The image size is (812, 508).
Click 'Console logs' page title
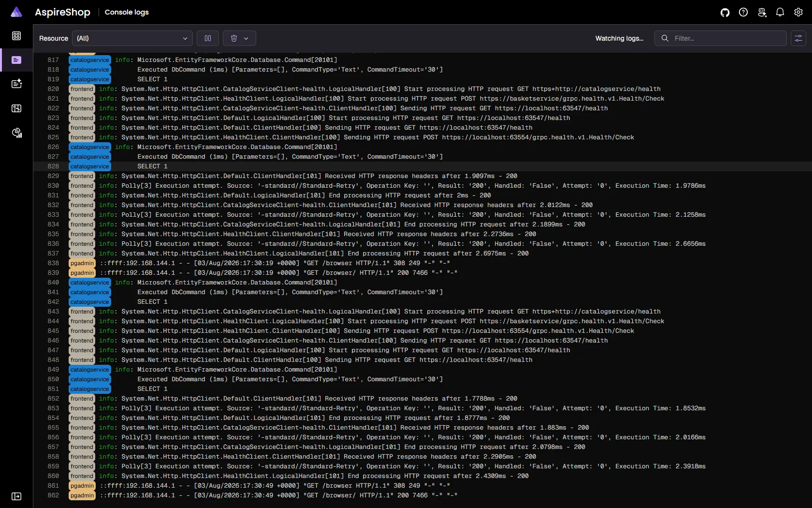point(127,12)
